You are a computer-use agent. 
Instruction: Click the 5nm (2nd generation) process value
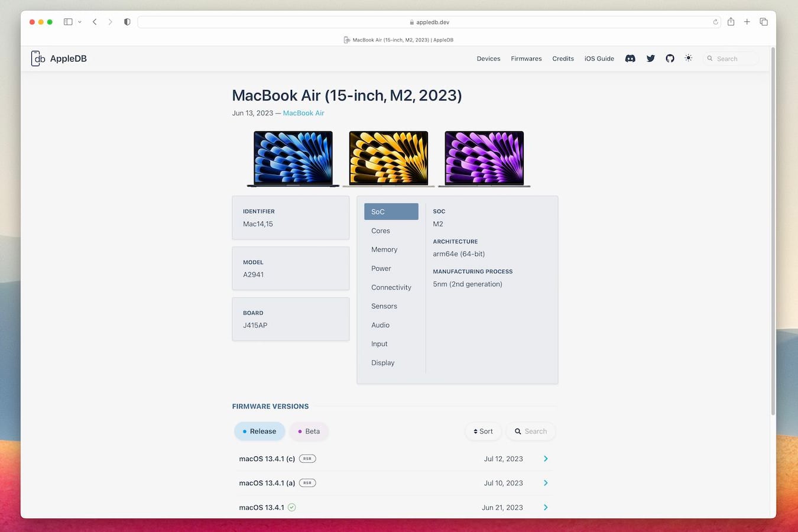(468, 284)
